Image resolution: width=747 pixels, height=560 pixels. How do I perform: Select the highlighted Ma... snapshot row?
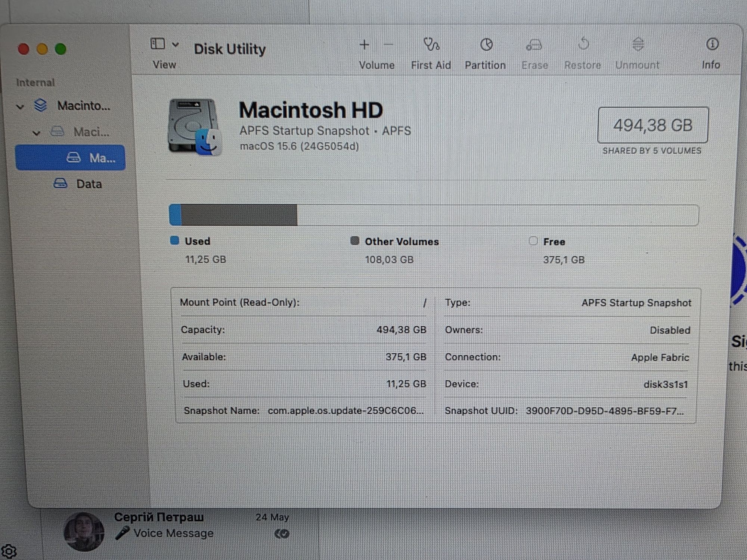70,158
